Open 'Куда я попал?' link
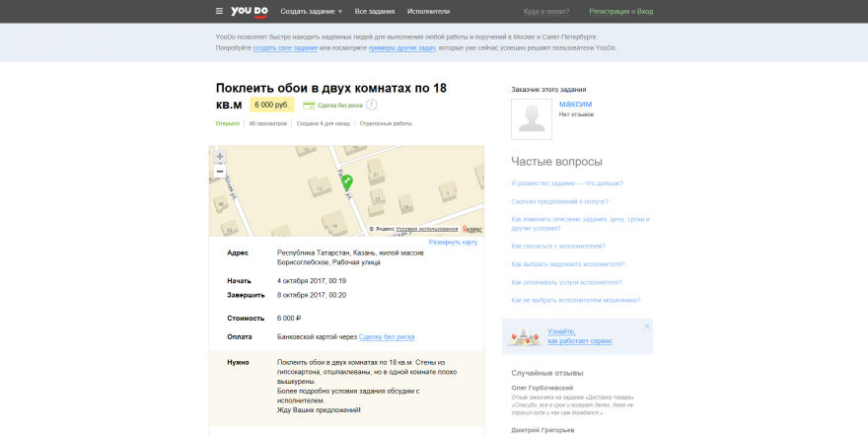Screen dimensions: 868x436 point(544,11)
